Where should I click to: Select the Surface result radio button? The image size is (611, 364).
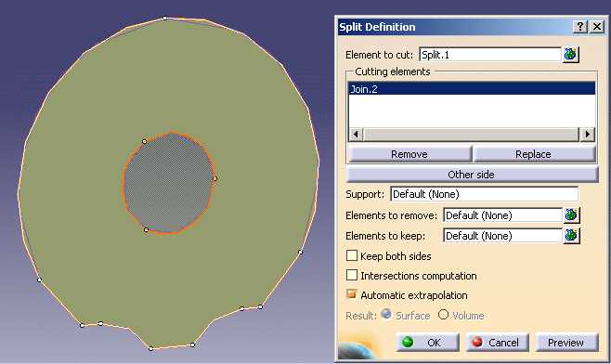point(386,314)
